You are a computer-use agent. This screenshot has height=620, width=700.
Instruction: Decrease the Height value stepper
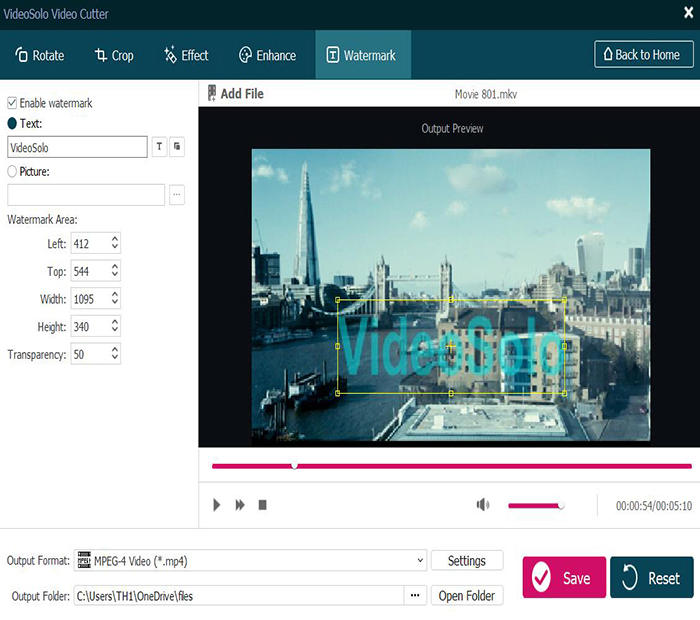[x=115, y=330]
